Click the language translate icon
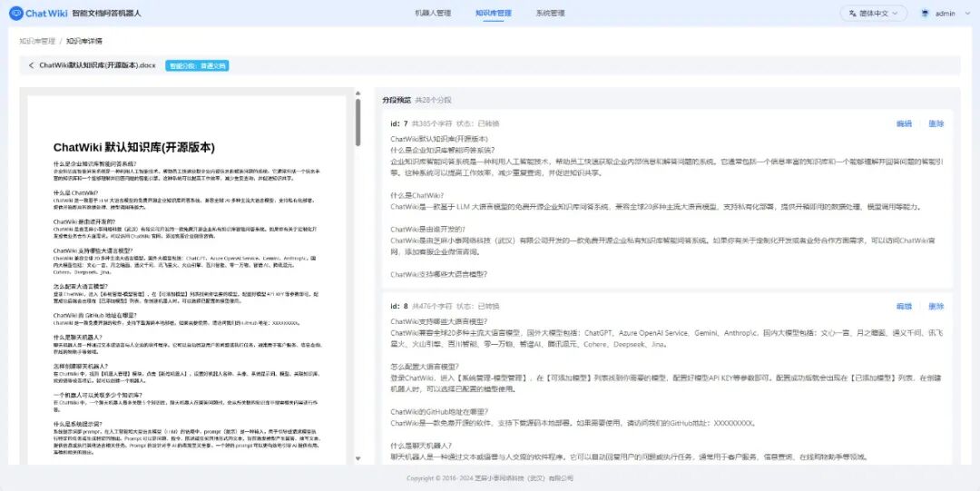 [851, 13]
